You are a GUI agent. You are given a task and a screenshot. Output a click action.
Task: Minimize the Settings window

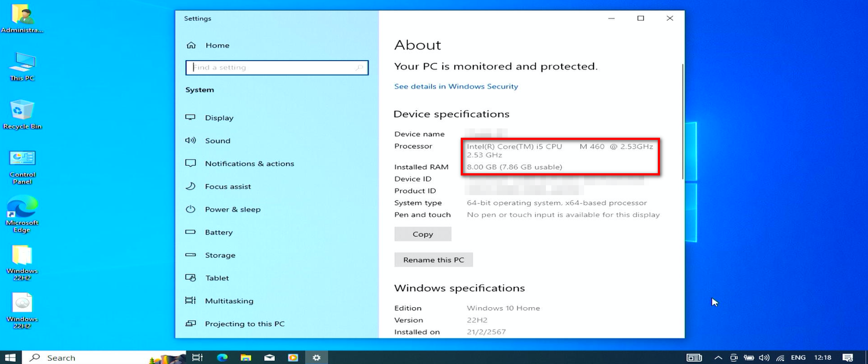[x=611, y=18]
